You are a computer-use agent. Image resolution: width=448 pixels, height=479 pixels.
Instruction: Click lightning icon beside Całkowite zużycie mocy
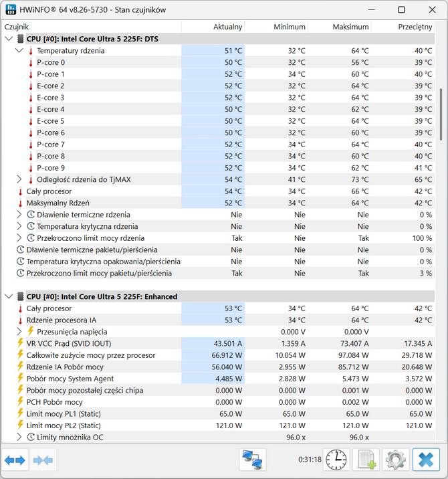pyautogui.click(x=20, y=355)
